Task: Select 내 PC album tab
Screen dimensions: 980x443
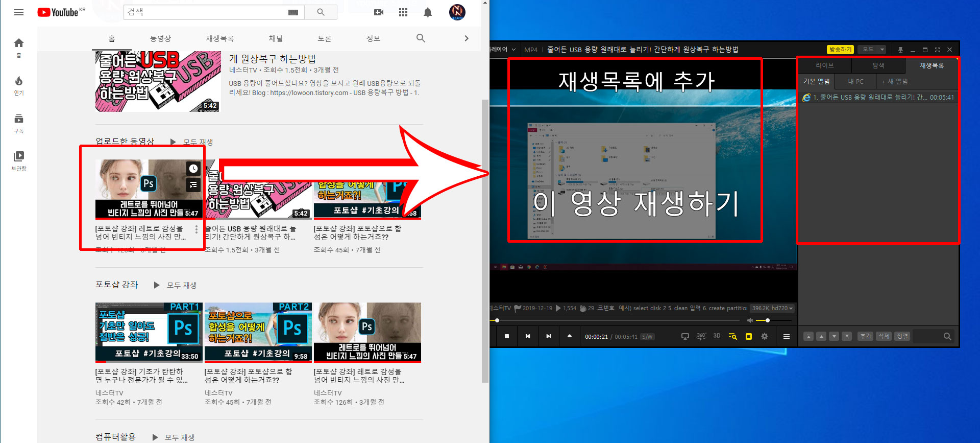Action: click(856, 81)
